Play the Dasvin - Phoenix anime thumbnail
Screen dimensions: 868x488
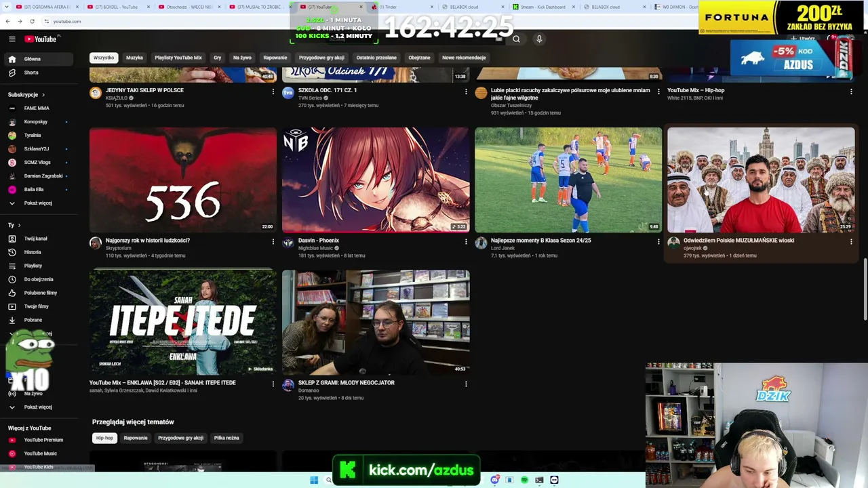(x=376, y=180)
